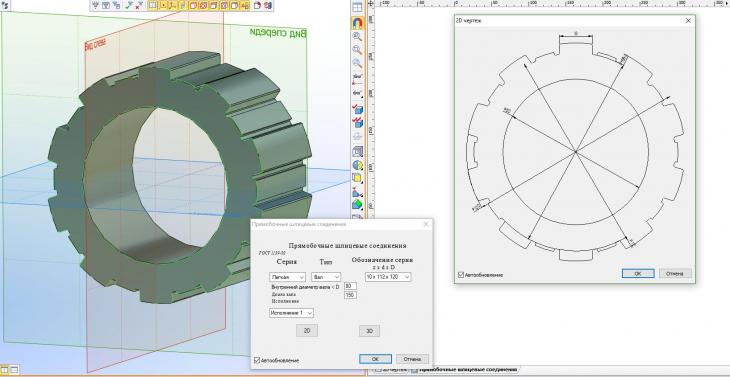The height and width of the screenshot is (377, 730).
Task: Click the '2D чертеж' window title
Action: click(x=468, y=20)
